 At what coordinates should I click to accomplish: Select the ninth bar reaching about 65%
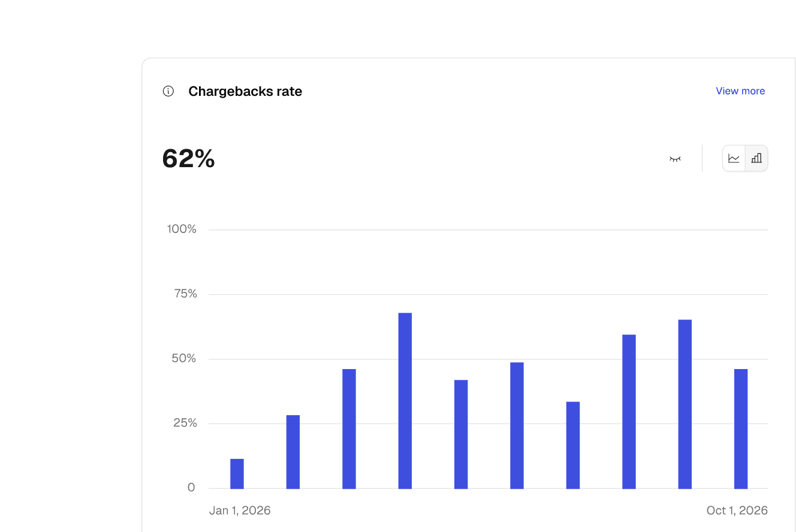click(685, 404)
